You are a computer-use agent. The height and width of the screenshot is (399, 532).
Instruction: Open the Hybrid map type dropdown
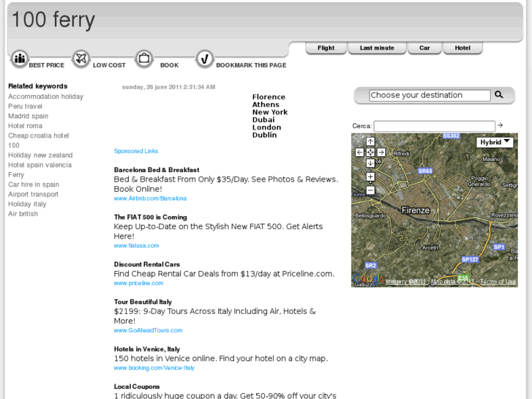click(495, 142)
